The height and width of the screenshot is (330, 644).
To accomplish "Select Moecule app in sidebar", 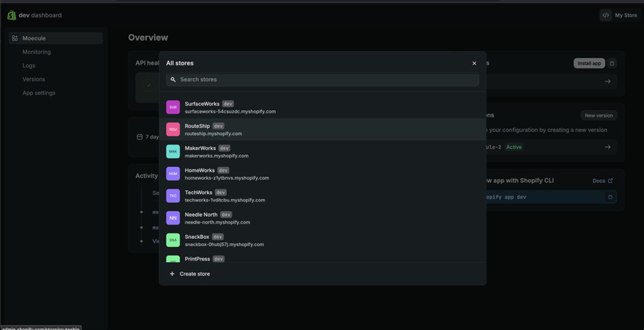I will click(56, 38).
